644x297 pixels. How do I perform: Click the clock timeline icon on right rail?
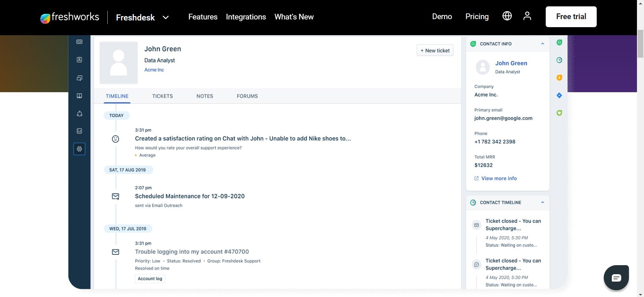(559, 60)
